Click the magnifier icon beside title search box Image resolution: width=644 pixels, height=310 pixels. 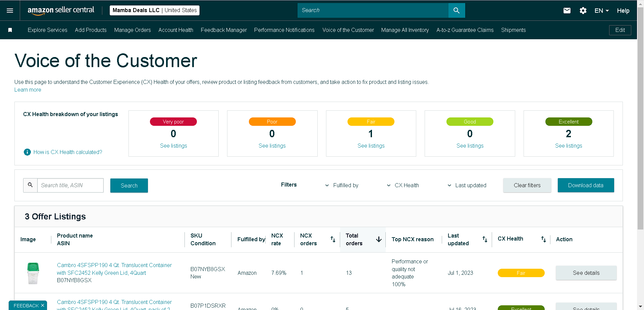(x=30, y=185)
